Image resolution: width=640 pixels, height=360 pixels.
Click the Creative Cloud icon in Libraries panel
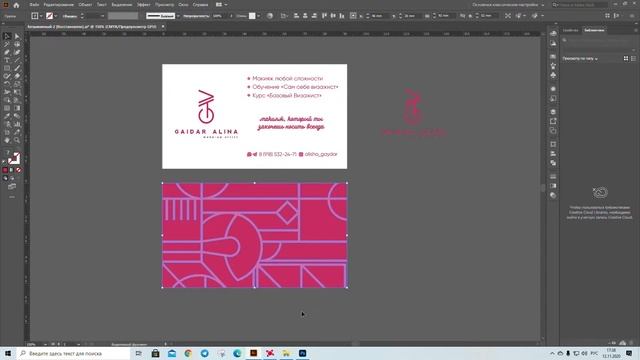tap(600, 192)
